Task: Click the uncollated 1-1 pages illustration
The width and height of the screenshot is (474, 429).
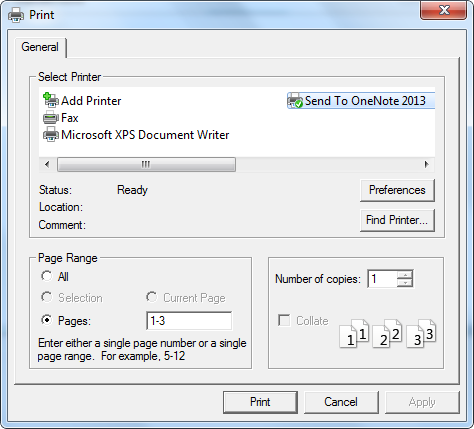Action: click(x=354, y=334)
